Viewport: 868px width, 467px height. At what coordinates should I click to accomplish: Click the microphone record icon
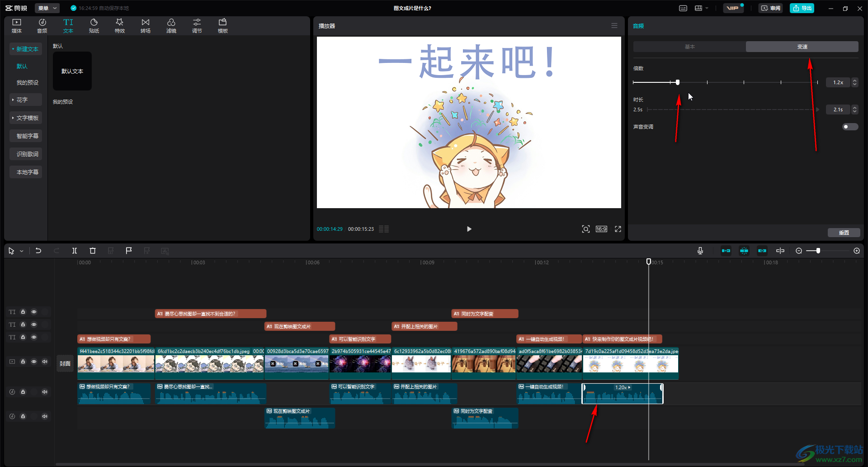tap(700, 251)
